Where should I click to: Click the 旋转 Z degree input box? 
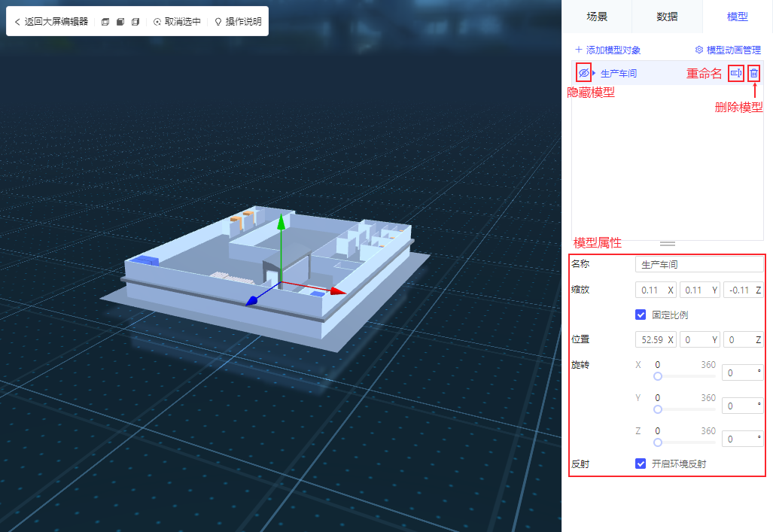tap(742, 439)
